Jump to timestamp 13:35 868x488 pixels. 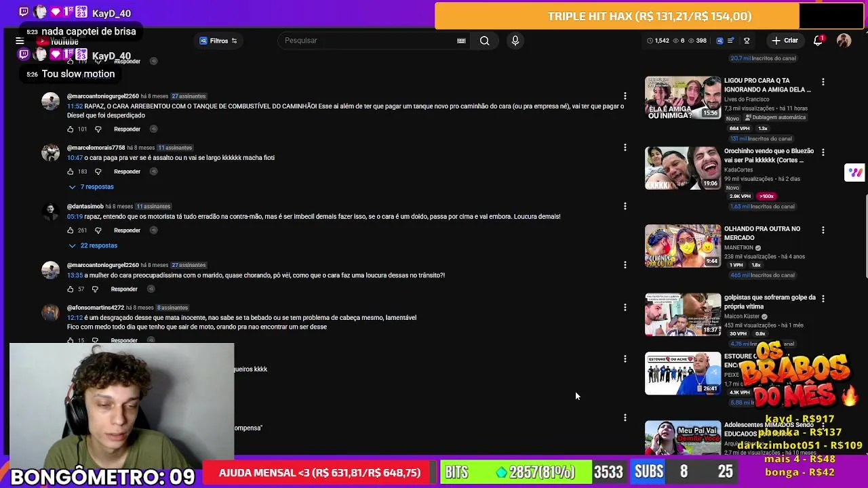(x=75, y=275)
